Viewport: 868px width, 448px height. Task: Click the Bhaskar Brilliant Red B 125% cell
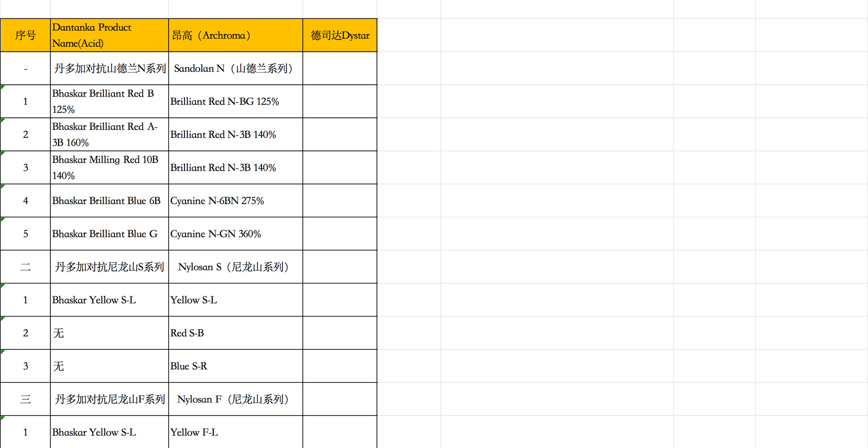point(110,102)
